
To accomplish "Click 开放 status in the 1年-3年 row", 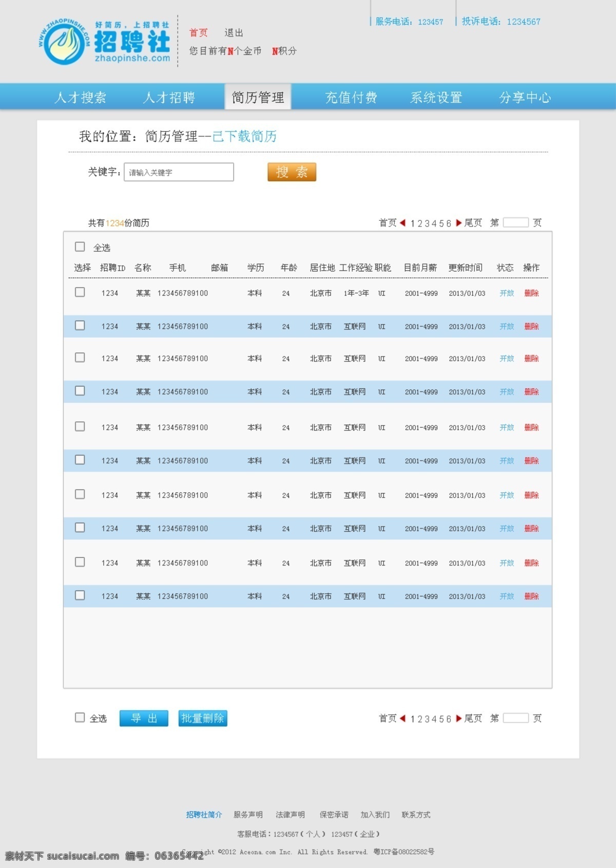I will pos(507,293).
